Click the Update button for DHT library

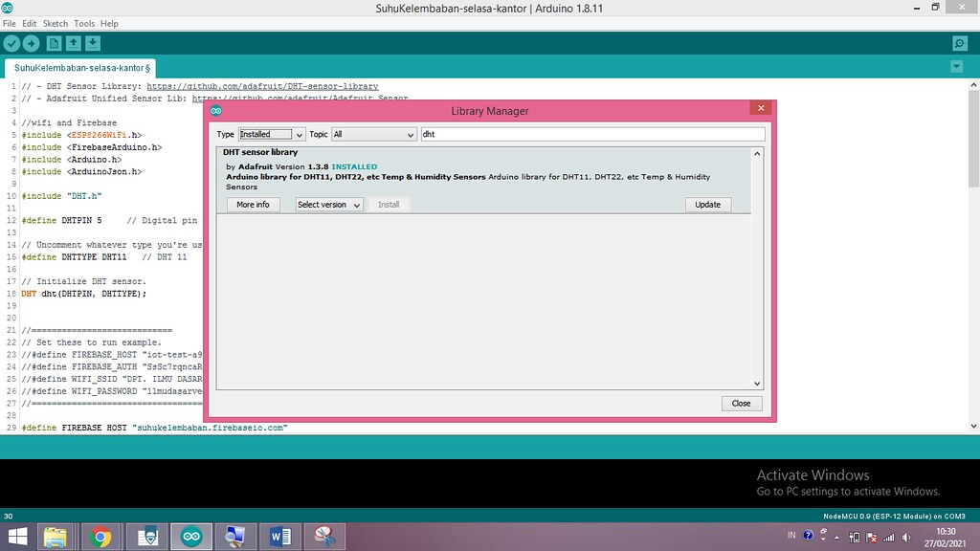coord(707,205)
